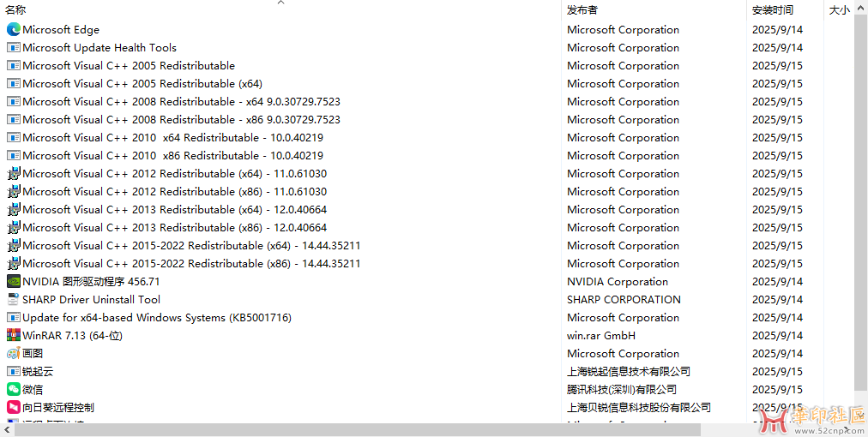Click icon of Visual C++ 2015-2022 (x86) entry

(x=13, y=263)
